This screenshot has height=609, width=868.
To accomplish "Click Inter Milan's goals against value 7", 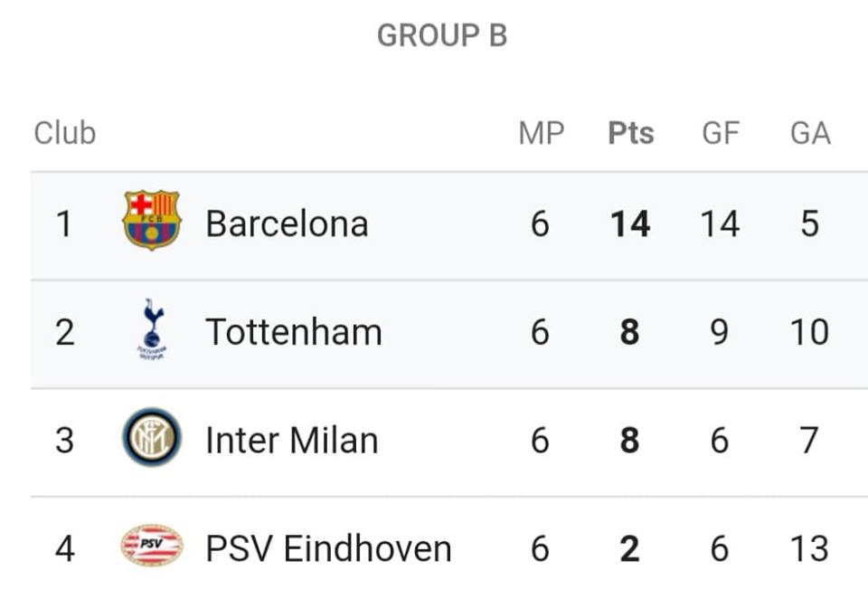I will 809,441.
